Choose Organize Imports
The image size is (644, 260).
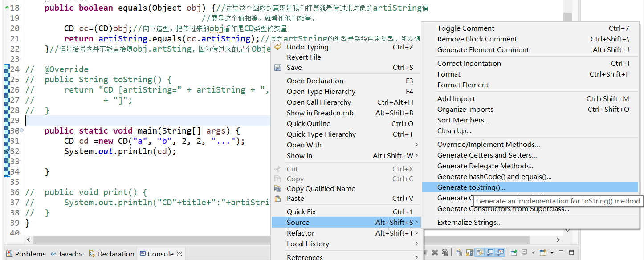pyautogui.click(x=530, y=110)
